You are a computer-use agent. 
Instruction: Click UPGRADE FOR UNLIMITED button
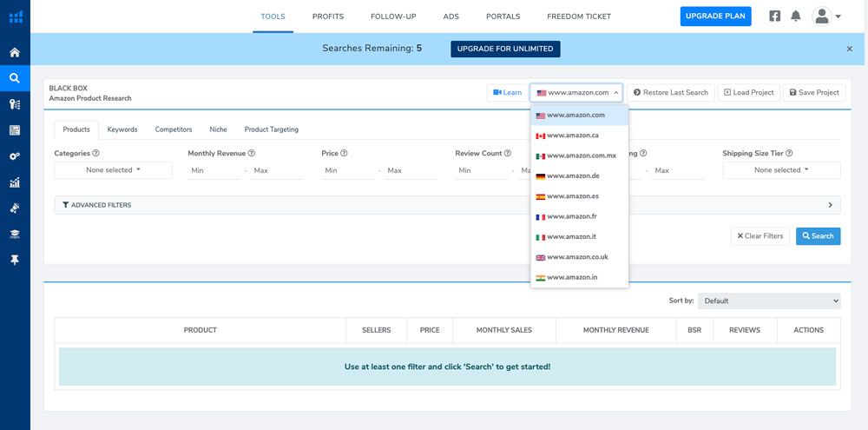click(505, 49)
